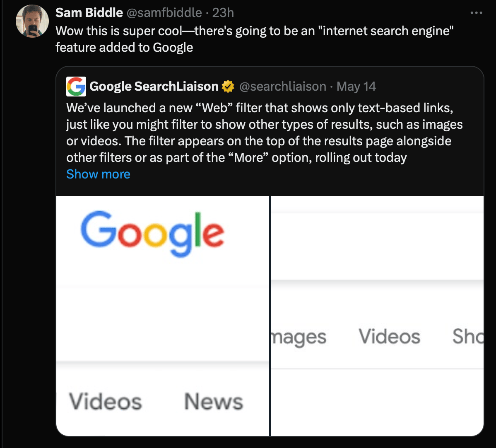Select the Images tab in the right image
The width and height of the screenshot is (496, 448).
click(299, 337)
